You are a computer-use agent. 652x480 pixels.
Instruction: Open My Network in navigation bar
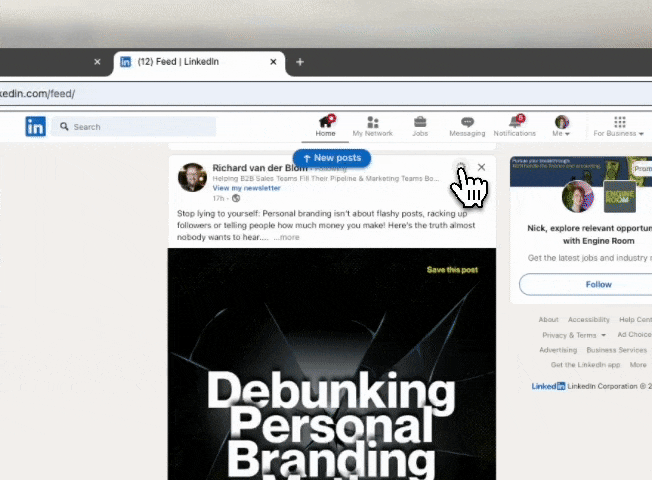[x=373, y=126]
